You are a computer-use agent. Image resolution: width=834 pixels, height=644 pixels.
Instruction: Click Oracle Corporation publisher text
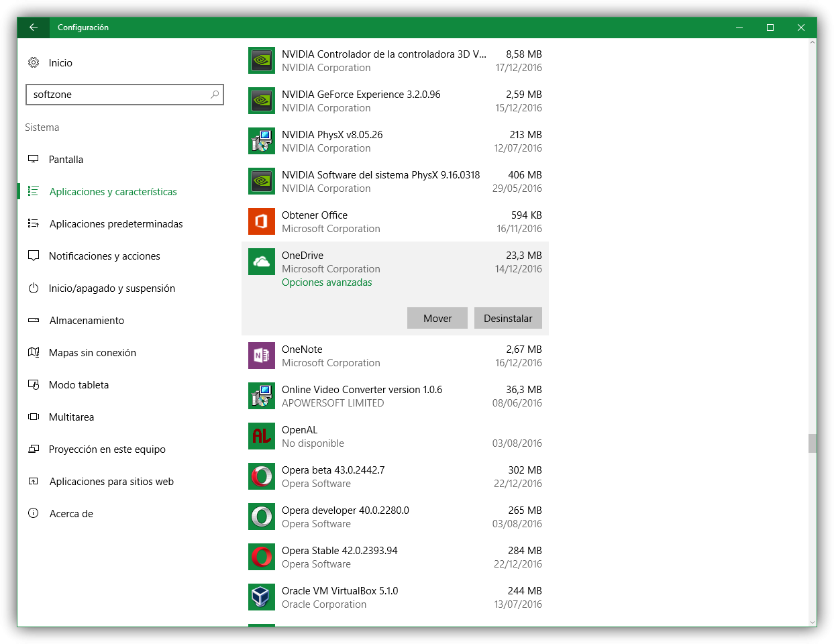point(324,604)
